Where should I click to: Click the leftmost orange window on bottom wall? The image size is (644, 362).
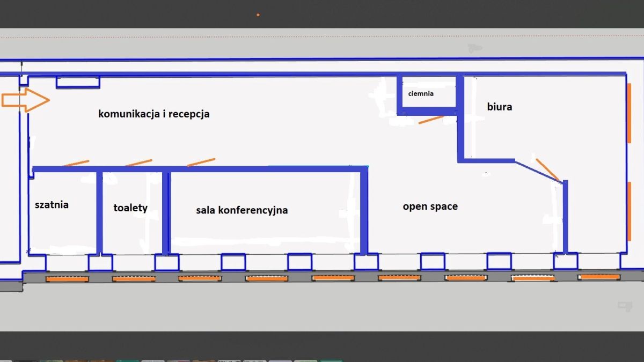(67, 279)
